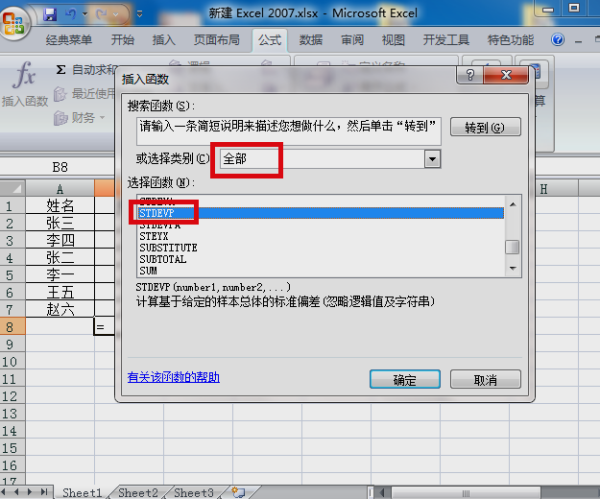Switch to the Sheet3 tab
The width and height of the screenshot is (600, 499).
[x=194, y=492]
